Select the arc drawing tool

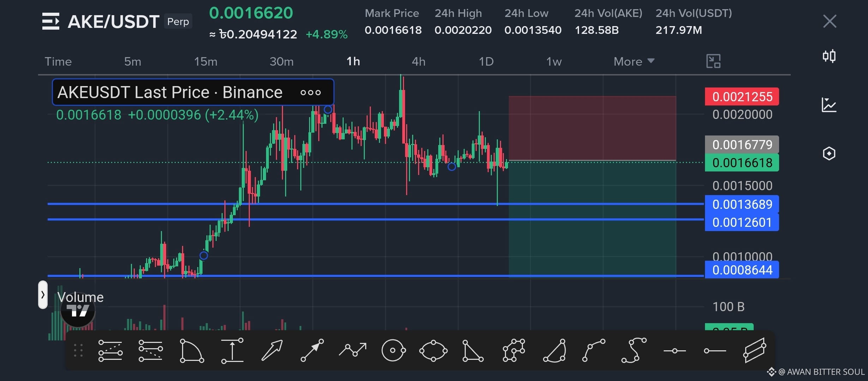point(555,351)
